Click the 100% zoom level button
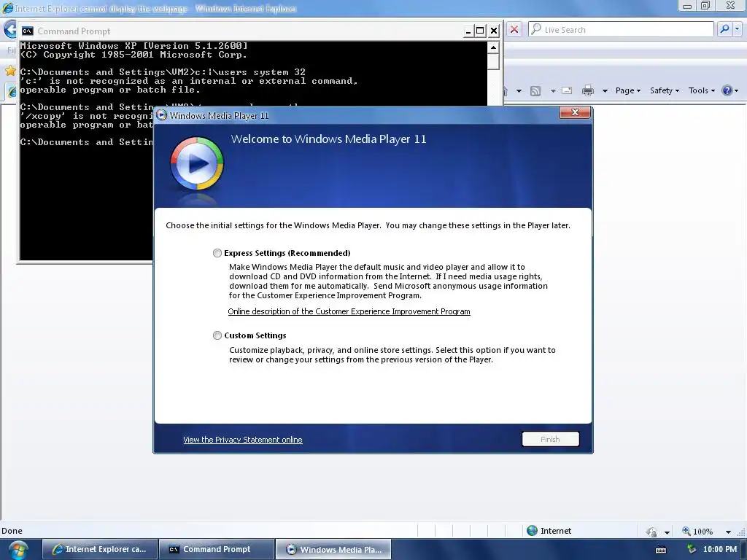 tap(698, 532)
